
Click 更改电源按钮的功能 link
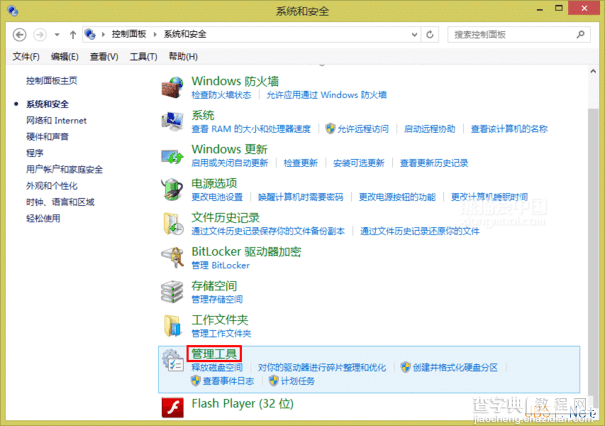(397, 197)
